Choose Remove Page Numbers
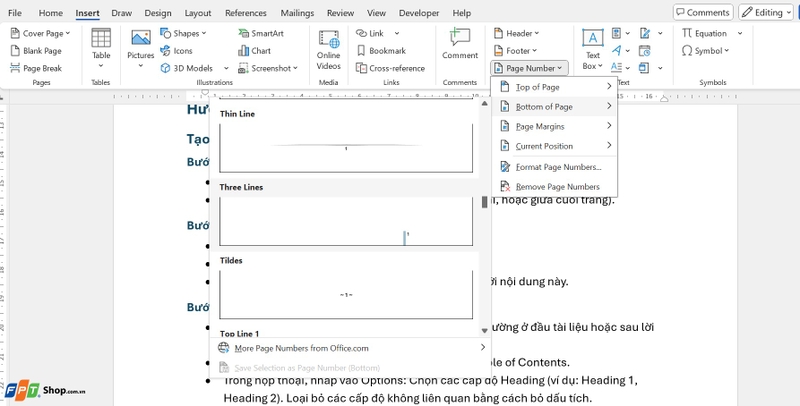 [555, 187]
